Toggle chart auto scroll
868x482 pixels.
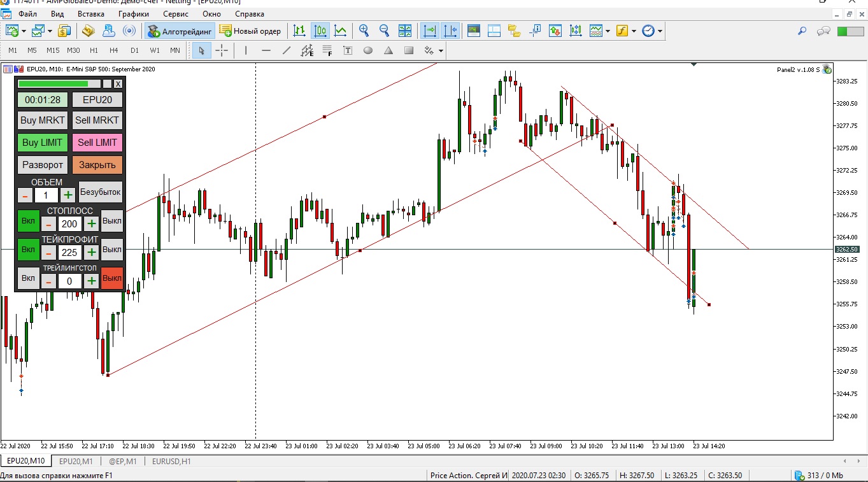[430, 30]
